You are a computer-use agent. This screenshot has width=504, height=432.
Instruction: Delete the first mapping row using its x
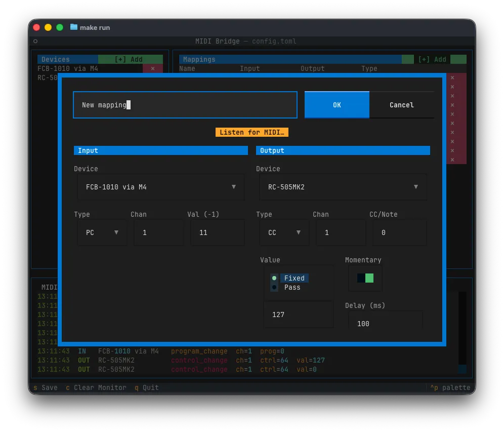point(452,77)
